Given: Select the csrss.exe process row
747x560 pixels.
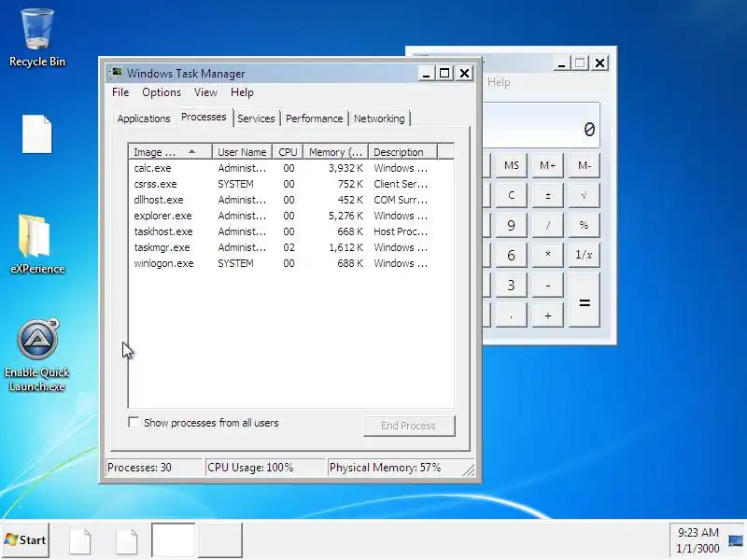Looking at the screenshot, I should pos(290,184).
